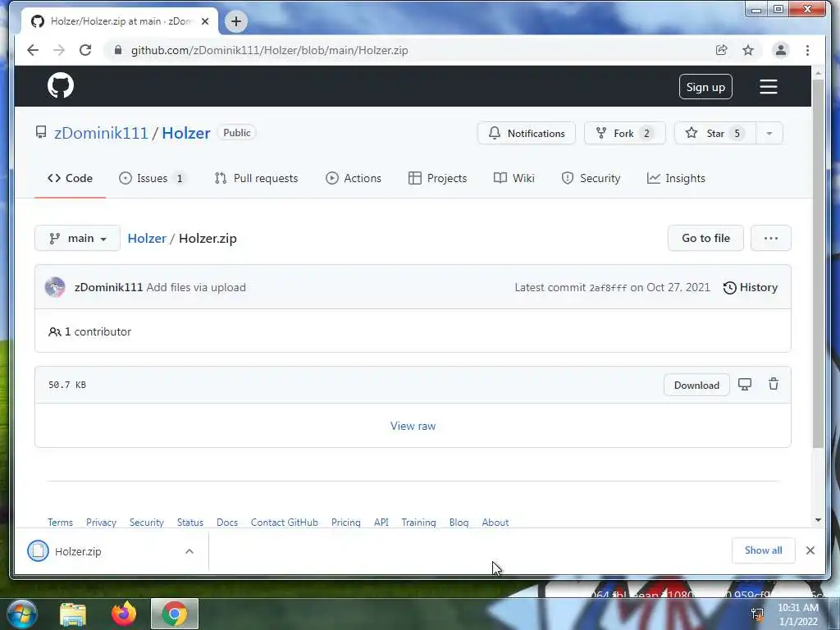This screenshot has height=630, width=840.
Task: Click zDominik111 avatar thumbnail
Action: pyautogui.click(x=55, y=287)
